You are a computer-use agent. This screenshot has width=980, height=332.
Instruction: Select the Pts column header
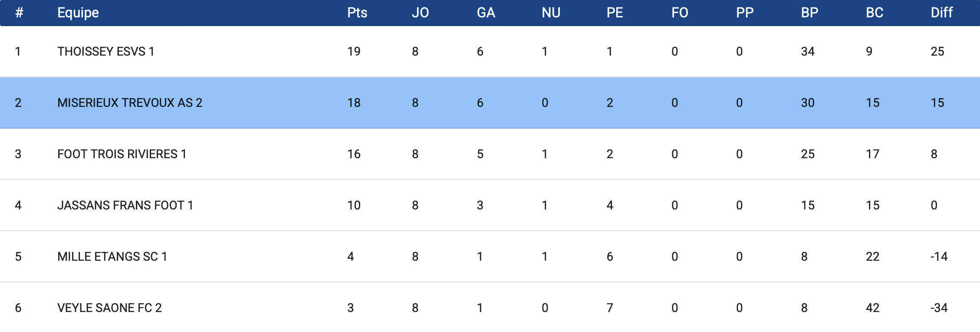pyautogui.click(x=357, y=13)
